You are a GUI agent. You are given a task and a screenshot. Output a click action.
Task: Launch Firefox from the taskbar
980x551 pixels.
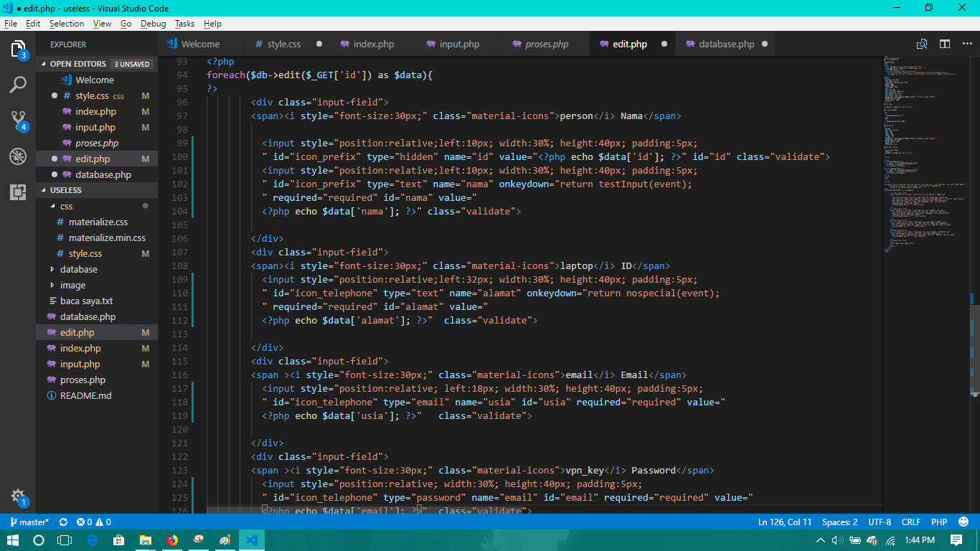(x=172, y=540)
